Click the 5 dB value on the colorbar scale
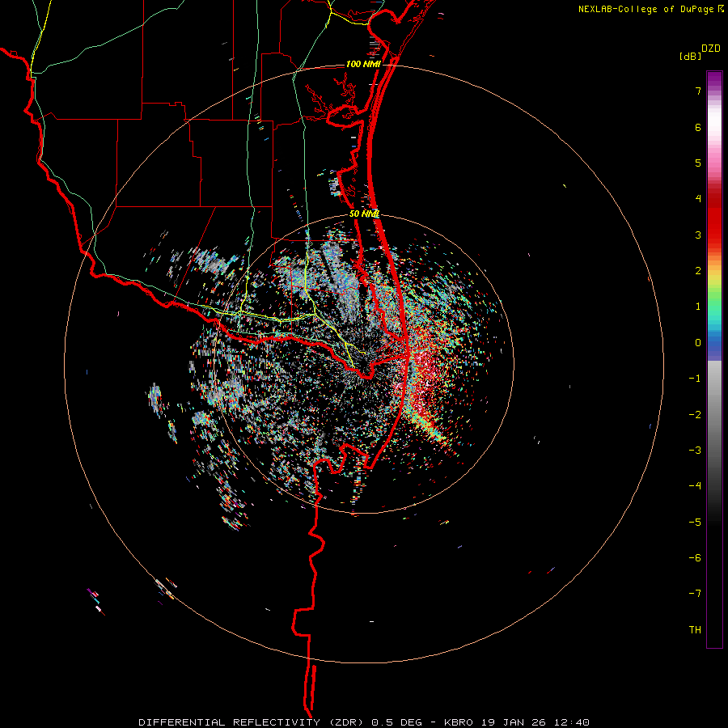The height and width of the screenshot is (728, 728). coord(698,163)
